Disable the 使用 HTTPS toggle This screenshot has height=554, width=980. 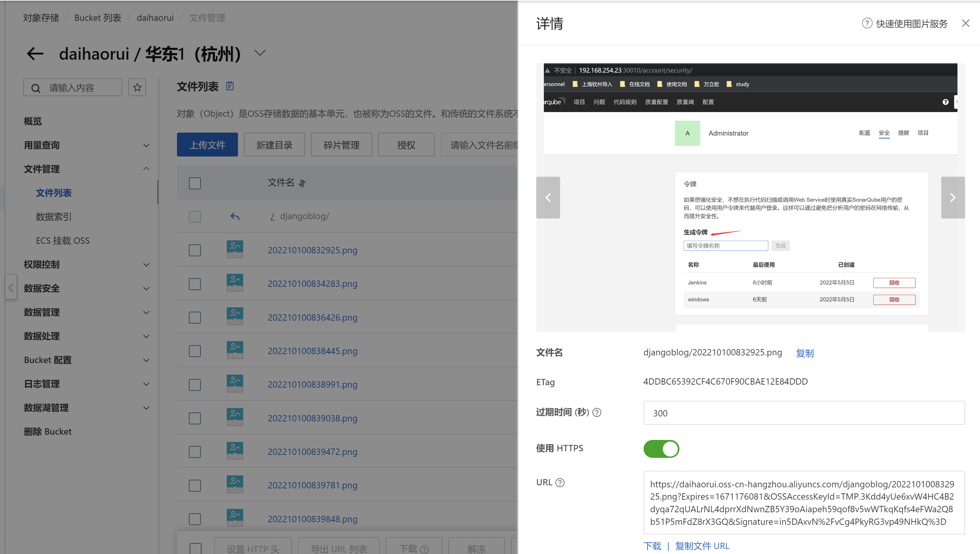[661, 449]
